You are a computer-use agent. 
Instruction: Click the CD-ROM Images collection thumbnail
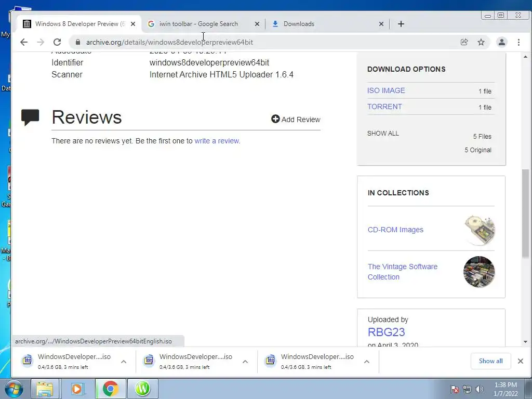[480, 230]
